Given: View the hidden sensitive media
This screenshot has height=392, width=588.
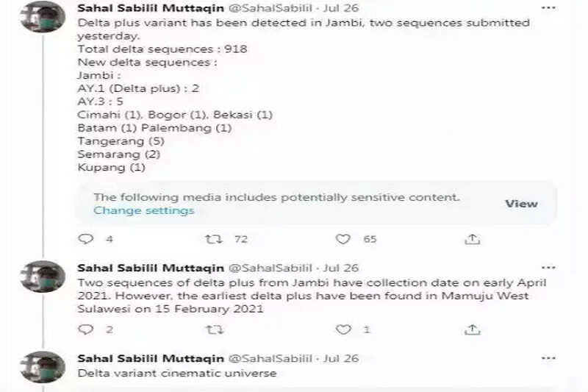Looking at the screenshot, I should 521,204.
